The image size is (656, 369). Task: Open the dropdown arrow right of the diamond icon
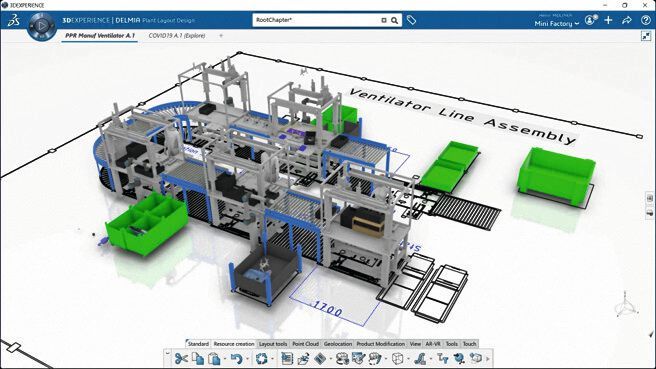pos(331,359)
